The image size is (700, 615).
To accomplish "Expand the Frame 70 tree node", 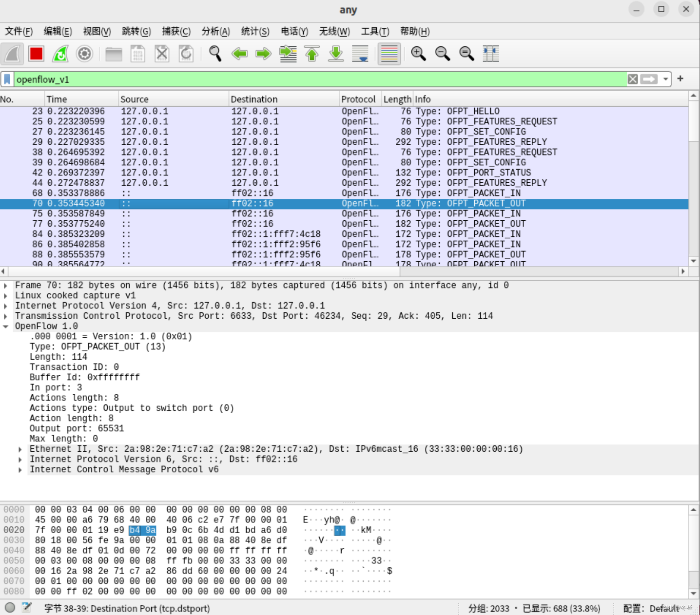I will pyautogui.click(x=5, y=286).
